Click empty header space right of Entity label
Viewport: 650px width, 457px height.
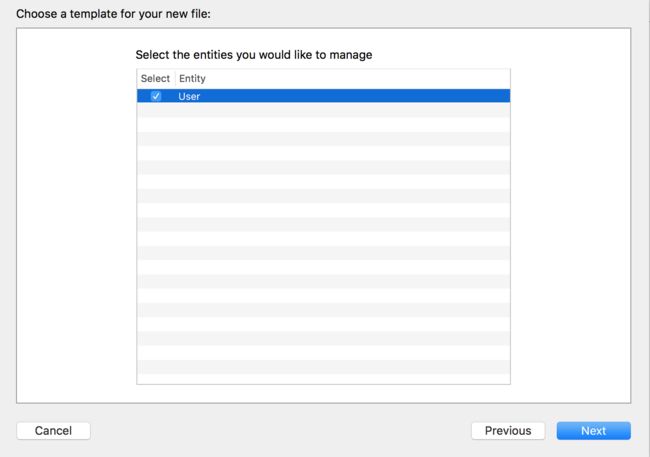(x=357, y=78)
